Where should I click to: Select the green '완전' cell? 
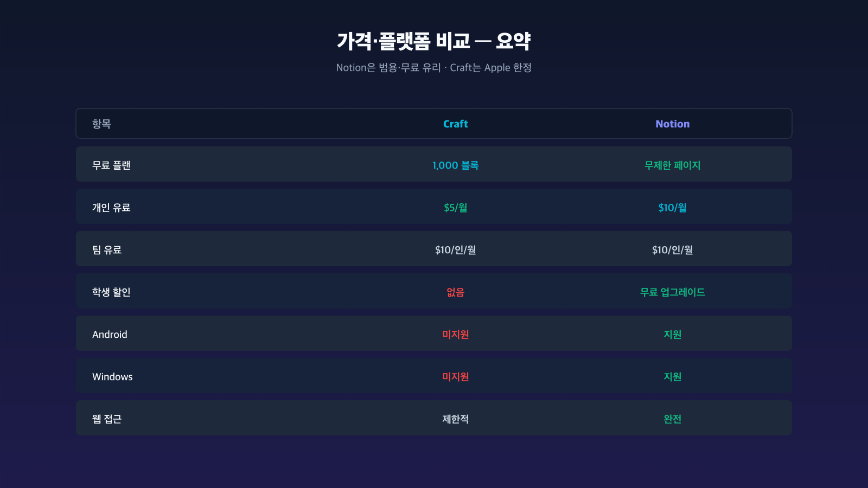click(x=672, y=419)
